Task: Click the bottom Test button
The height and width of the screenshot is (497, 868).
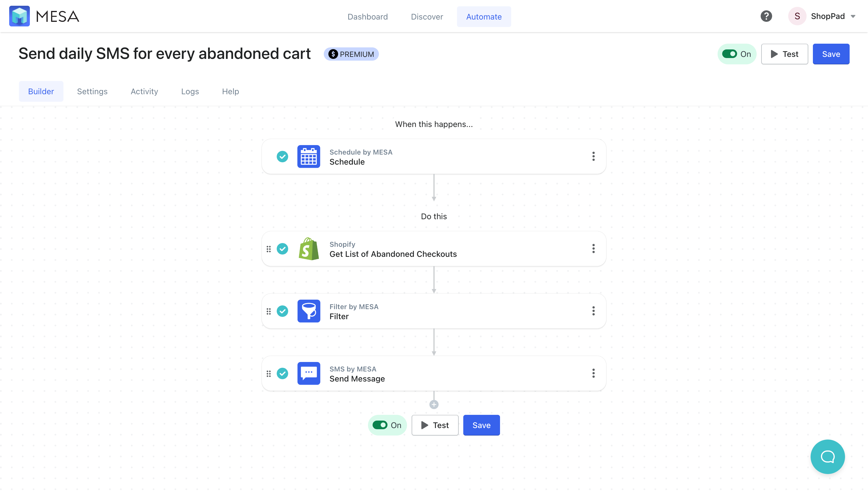Action: click(x=435, y=425)
